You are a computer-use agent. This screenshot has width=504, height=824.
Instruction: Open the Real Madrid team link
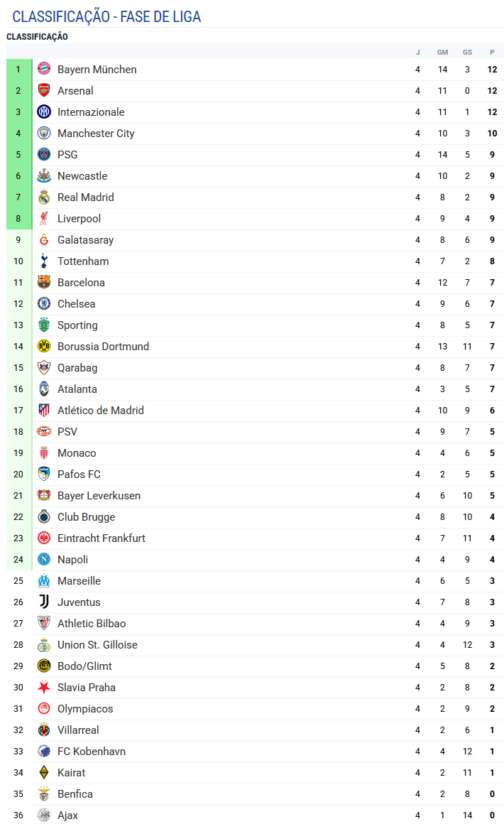coord(85,197)
